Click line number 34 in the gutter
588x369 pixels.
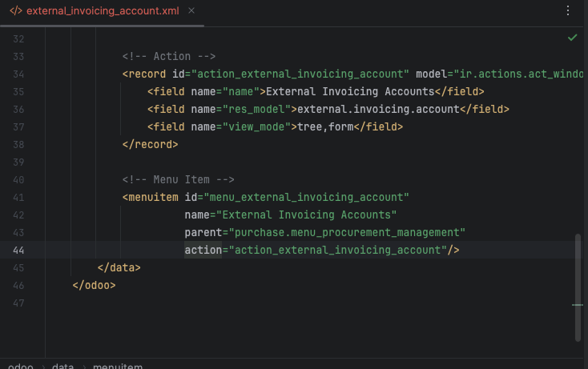coord(18,74)
